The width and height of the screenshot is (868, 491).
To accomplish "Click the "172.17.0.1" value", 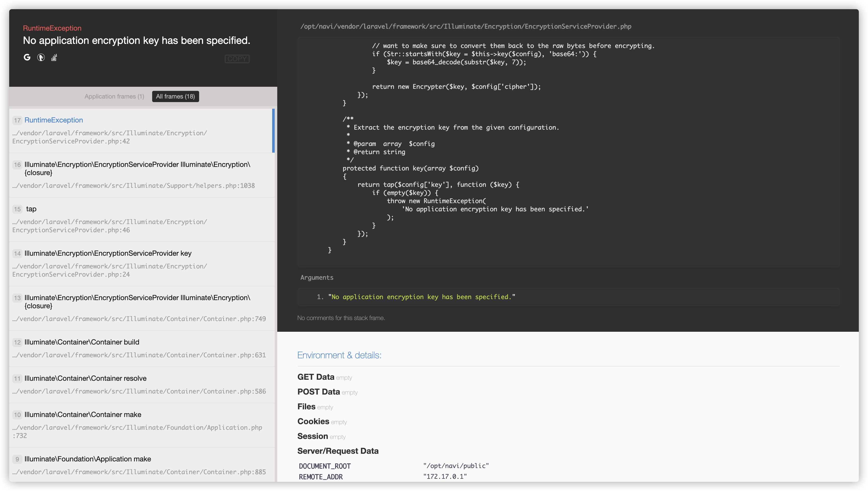I will point(445,476).
